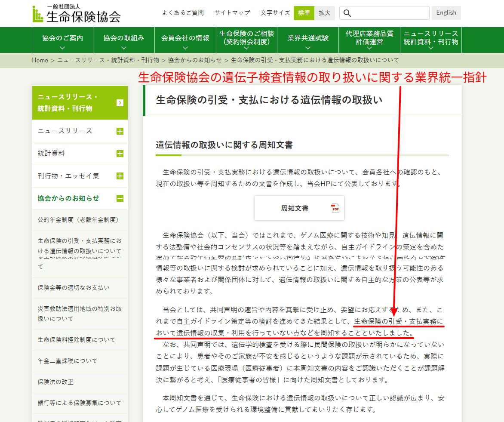The width and height of the screenshot is (504, 422).
Task: Open 保険法の改正 in the sidebar
Action: click(x=56, y=382)
